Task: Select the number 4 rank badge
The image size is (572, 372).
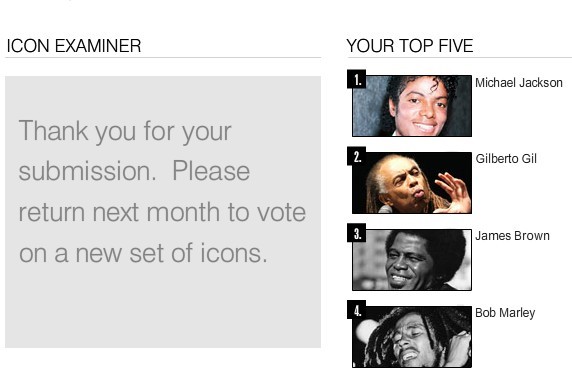Action: point(357,310)
